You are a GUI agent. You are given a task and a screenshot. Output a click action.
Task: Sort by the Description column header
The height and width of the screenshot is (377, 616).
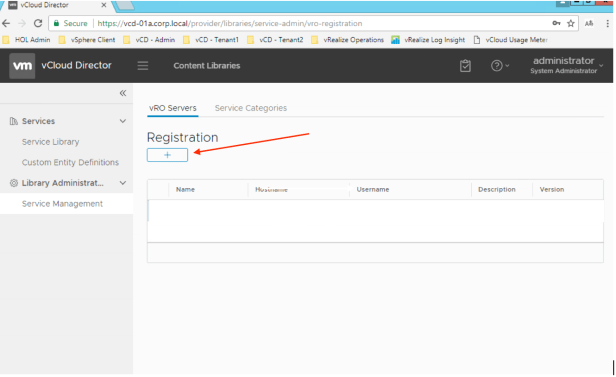tap(497, 189)
